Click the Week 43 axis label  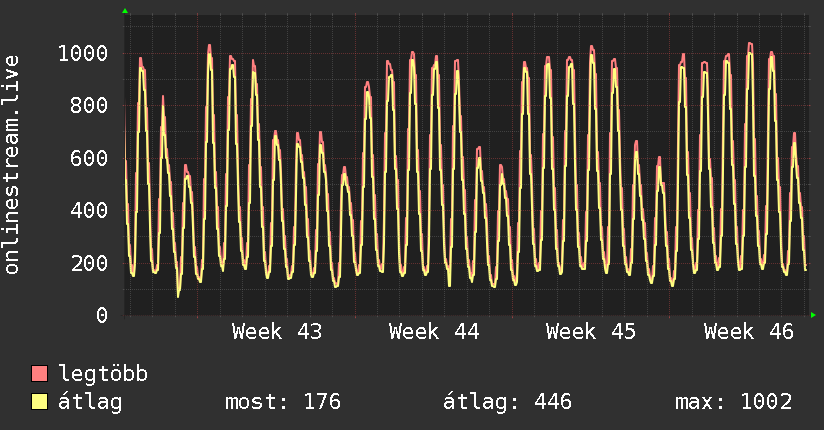[276, 332]
